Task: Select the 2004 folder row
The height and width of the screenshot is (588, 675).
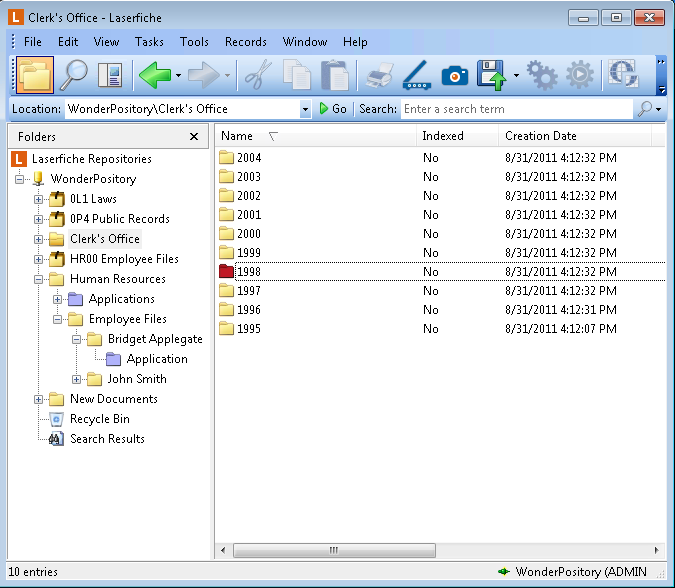Action: [x=440, y=158]
